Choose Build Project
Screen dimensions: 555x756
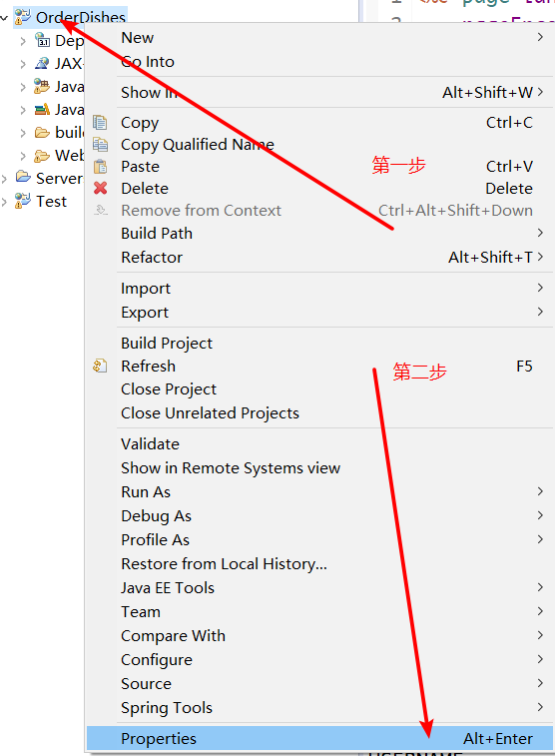[318, 343]
